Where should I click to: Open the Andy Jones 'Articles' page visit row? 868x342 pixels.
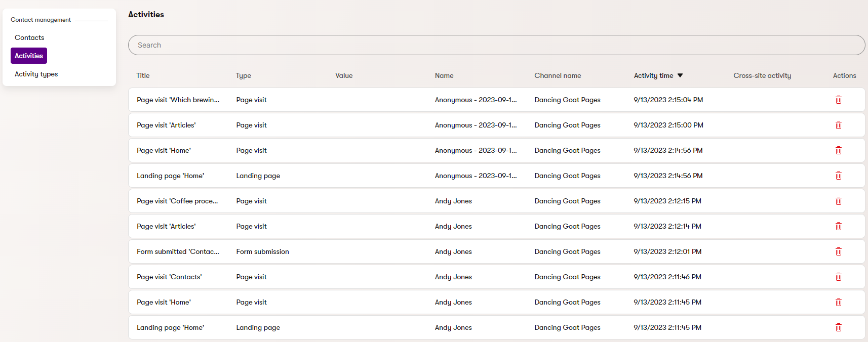[166, 226]
